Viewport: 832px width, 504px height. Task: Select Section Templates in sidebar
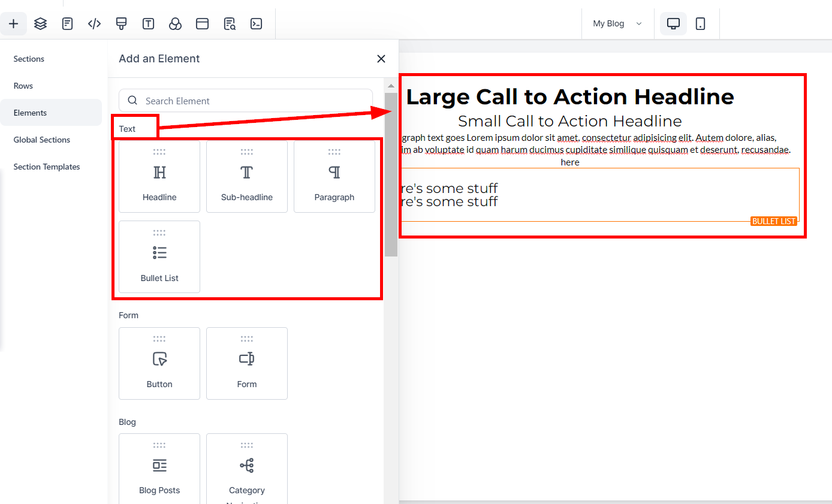[x=47, y=167]
